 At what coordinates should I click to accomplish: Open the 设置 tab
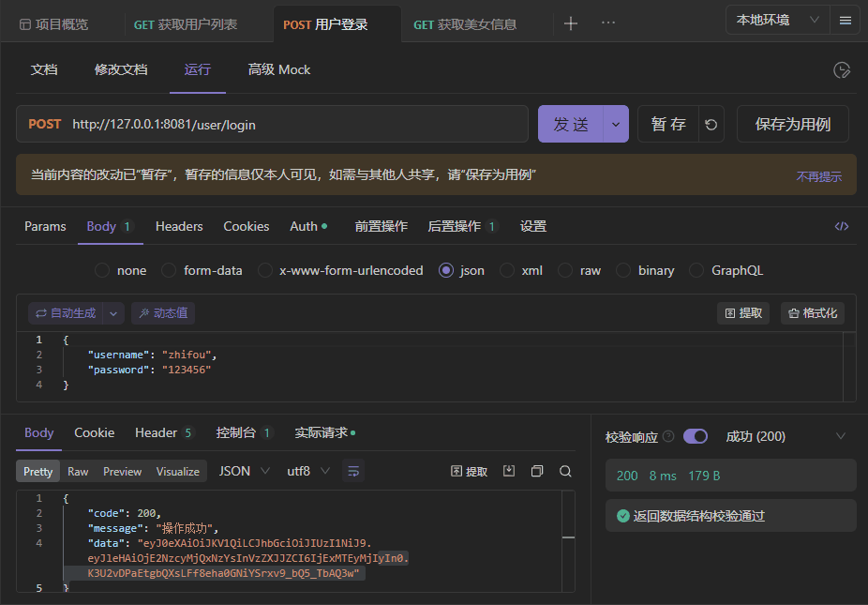(x=533, y=226)
